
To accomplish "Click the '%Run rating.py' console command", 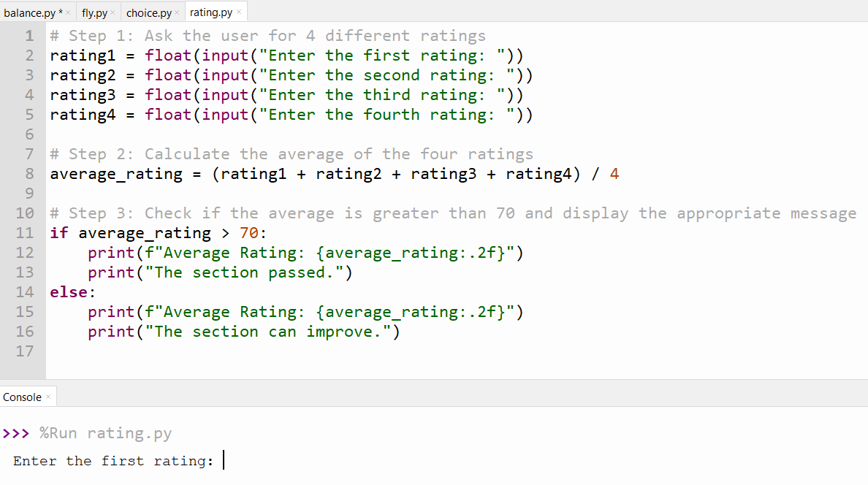I will 105,433.
